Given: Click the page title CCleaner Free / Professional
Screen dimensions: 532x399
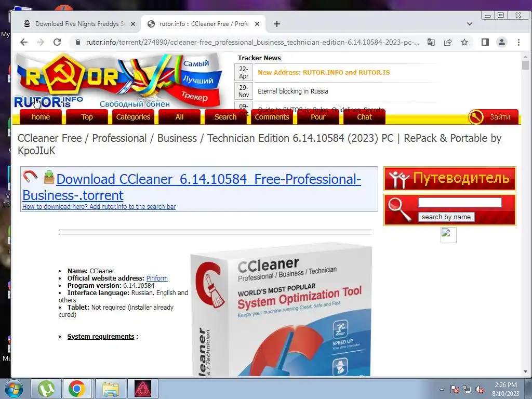Looking at the screenshot, I should [260, 144].
